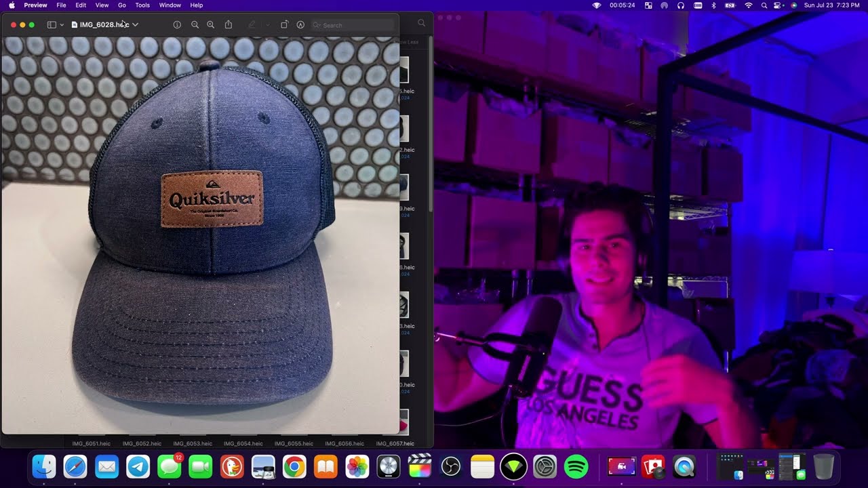This screenshot has width=868, height=488.
Task: Zoom out with the minus magnifier icon
Action: (x=195, y=25)
